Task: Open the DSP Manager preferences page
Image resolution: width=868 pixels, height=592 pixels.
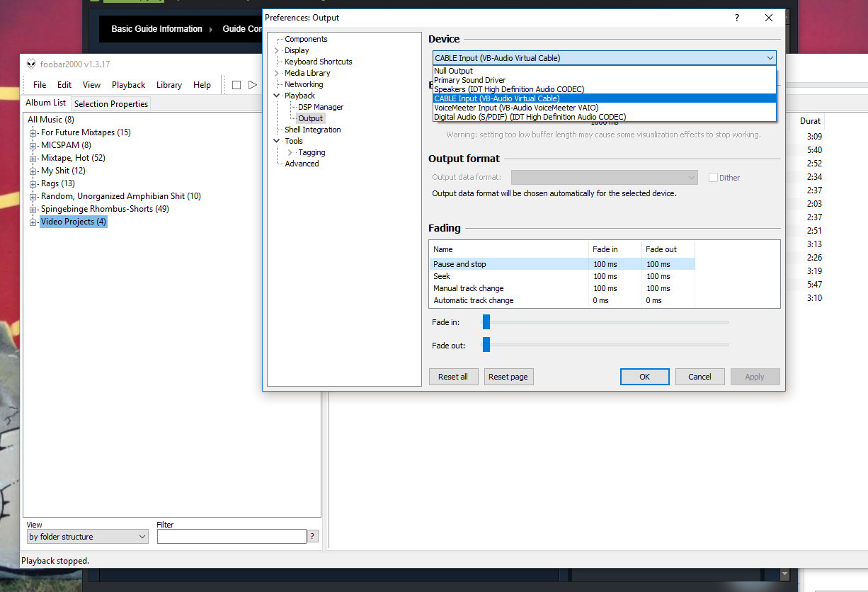Action: [x=321, y=107]
